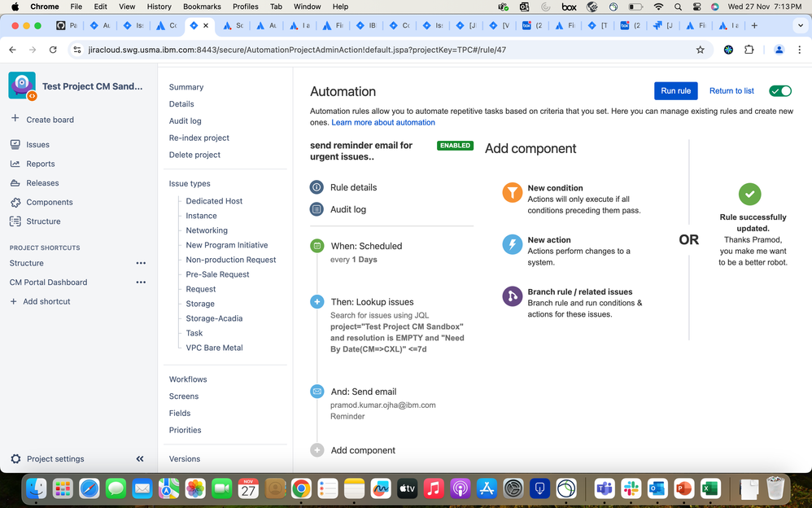Open site information icon in address bar
812x508 pixels.
click(x=77, y=50)
